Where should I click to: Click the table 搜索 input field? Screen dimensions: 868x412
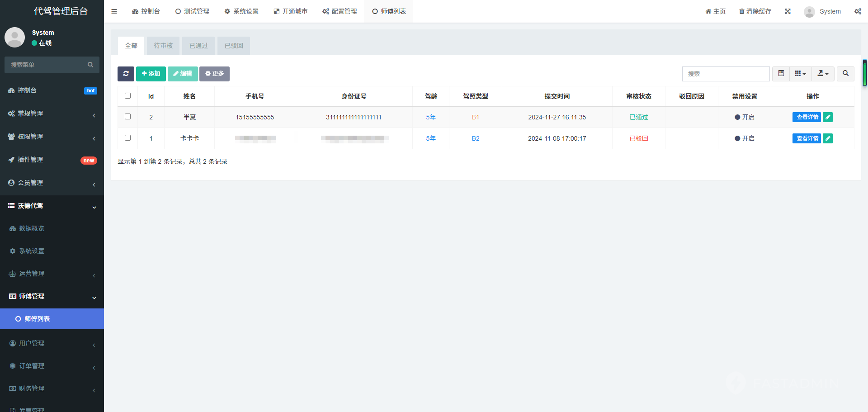point(726,74)
